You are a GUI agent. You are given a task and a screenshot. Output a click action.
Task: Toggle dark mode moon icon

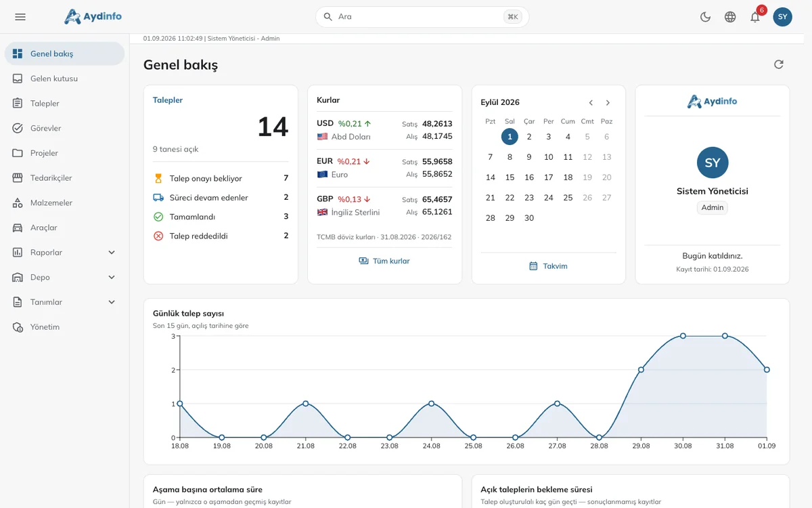[705, 17]
